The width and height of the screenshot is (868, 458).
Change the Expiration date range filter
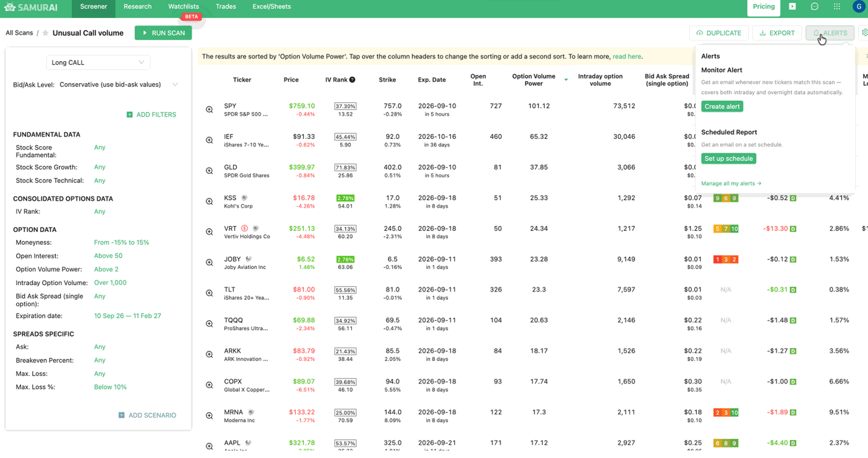[127, 316]
